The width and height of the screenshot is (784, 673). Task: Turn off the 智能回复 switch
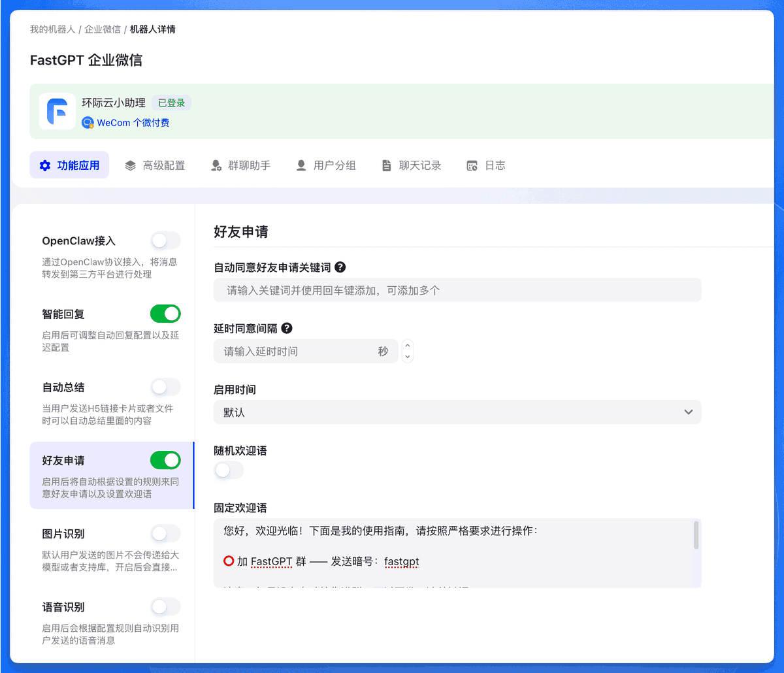[165, 314]
